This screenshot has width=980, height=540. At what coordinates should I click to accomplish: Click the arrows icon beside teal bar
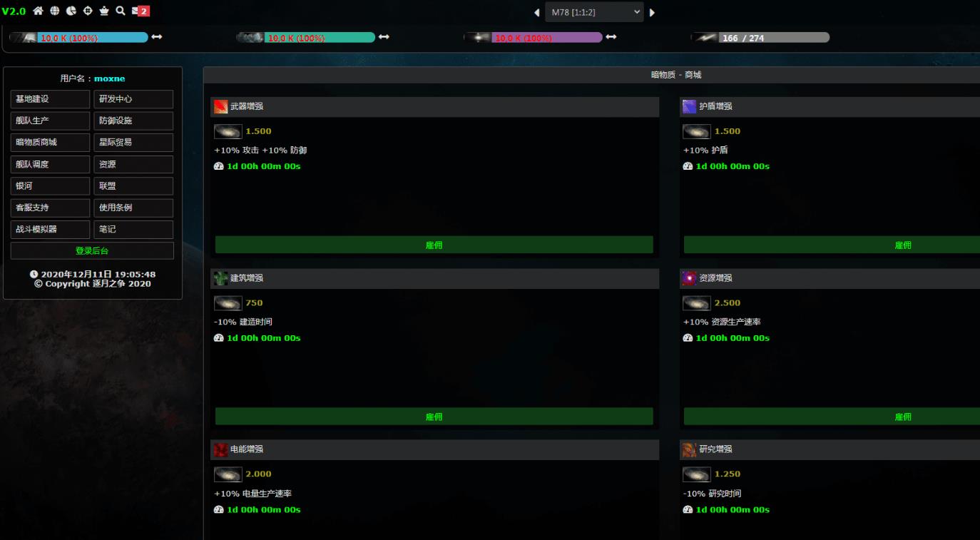coord(384,37)
